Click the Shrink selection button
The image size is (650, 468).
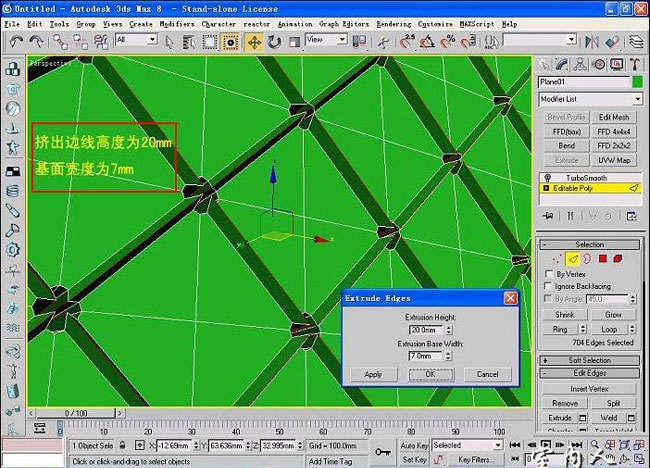pos(565,315)
